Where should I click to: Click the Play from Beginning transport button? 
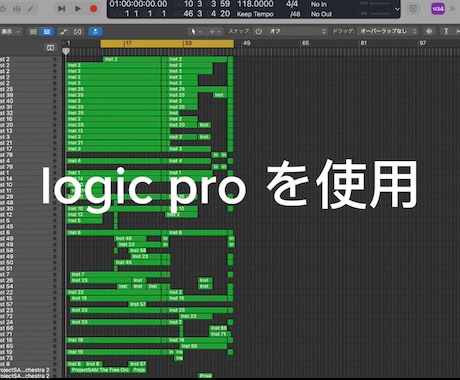[x=62, y=9]
